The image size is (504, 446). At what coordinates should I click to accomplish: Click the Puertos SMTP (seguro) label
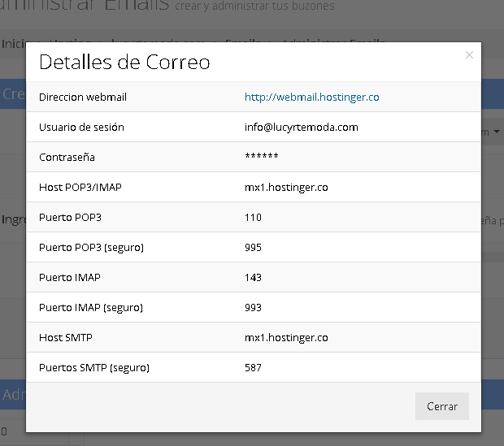[94, 367]
